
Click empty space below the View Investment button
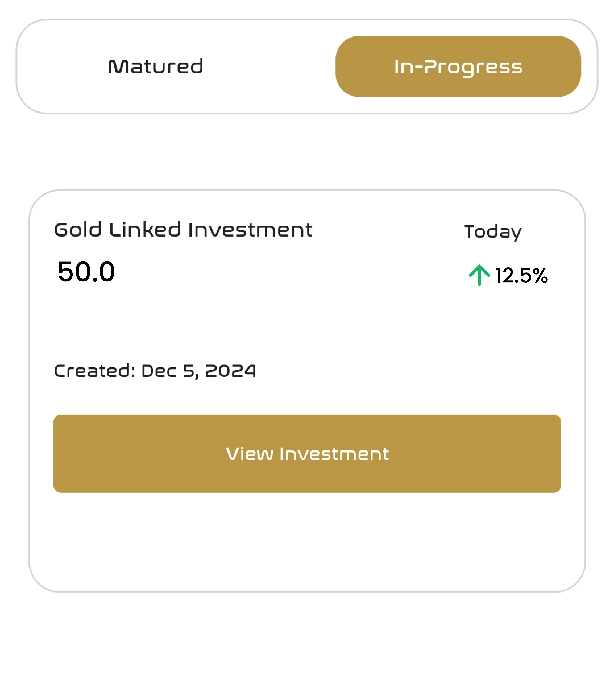pyautogui.click(x=307, y=541)
